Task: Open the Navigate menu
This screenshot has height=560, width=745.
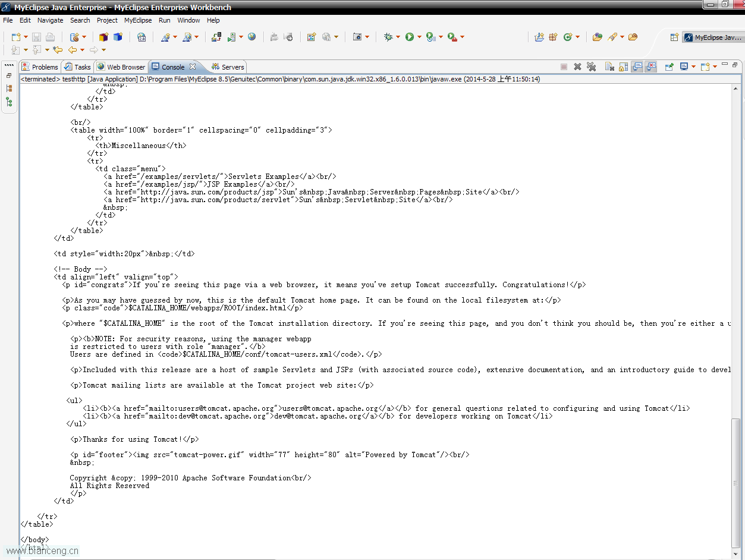Action: coord(50,20)
